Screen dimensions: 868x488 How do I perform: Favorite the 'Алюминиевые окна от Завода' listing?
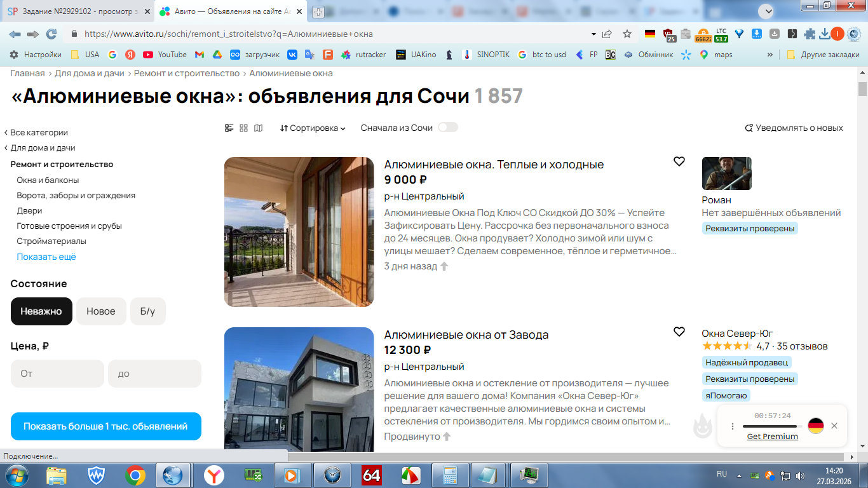[x=679, y=332]
